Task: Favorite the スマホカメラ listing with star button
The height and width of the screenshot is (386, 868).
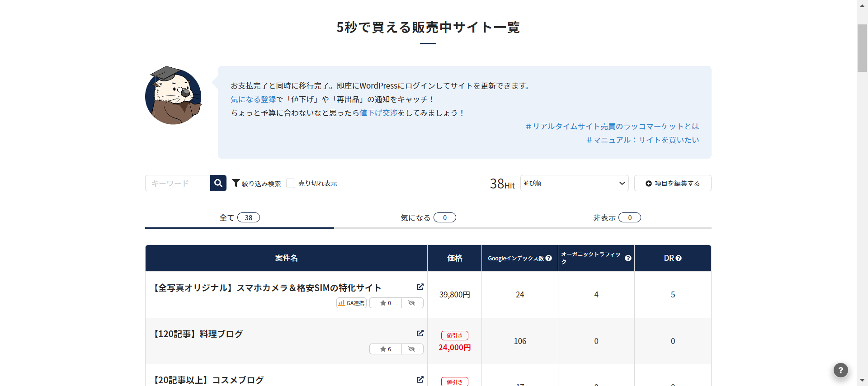Action: coord(386,303)
